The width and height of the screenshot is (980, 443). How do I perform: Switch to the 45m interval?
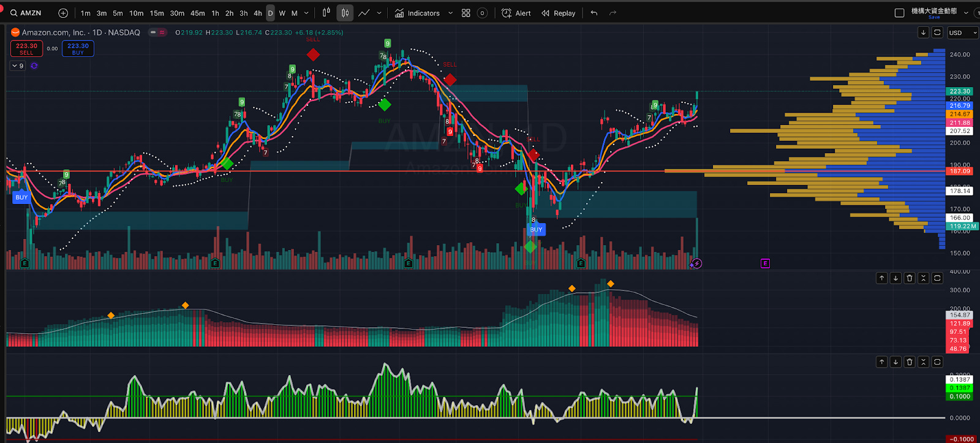click(x=197, y=13)
